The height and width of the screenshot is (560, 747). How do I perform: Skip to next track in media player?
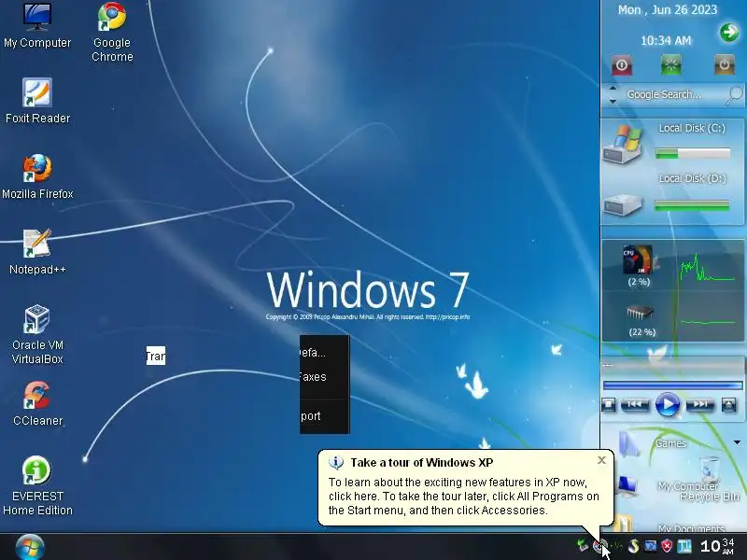tap(699, 405)
